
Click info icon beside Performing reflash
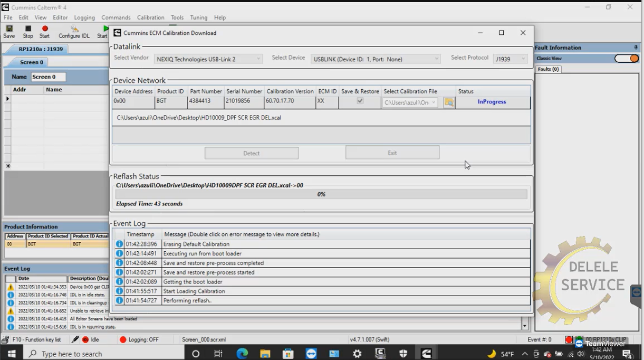click(x=120, y=300)
